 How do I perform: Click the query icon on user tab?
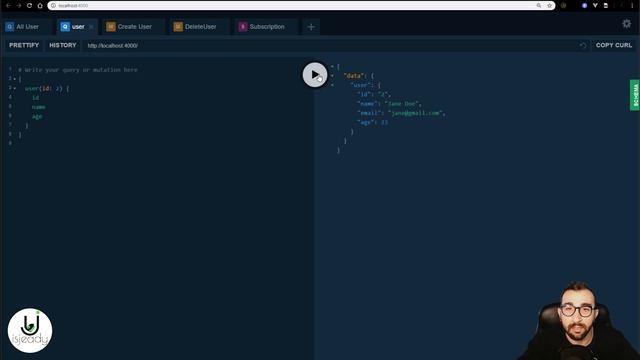[x=65, y=27]
